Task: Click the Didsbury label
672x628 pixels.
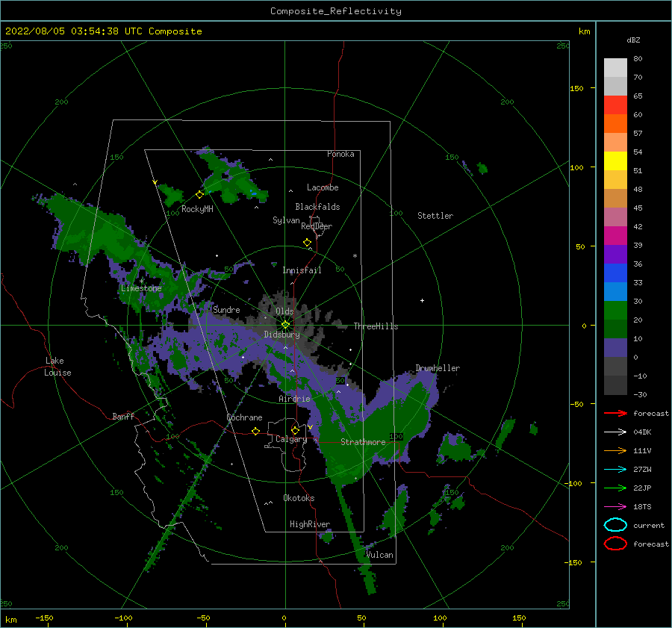Action: tap(281, 335)
